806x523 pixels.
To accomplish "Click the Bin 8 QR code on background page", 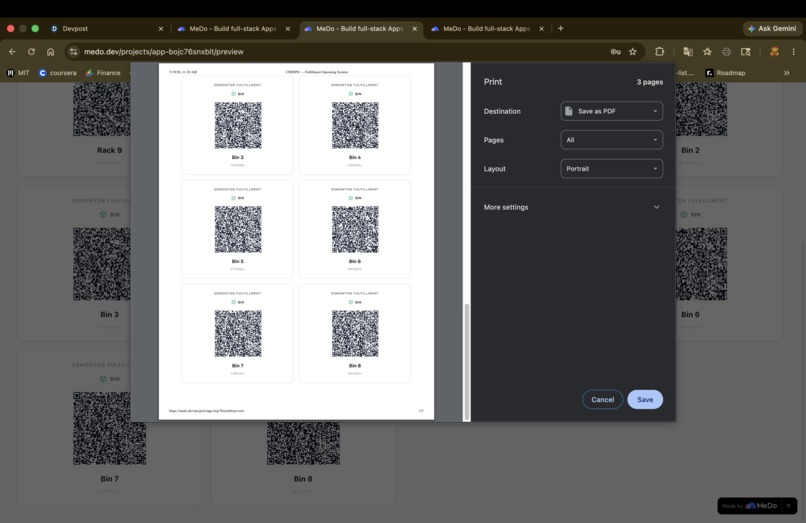I will [x=303, y=443].
